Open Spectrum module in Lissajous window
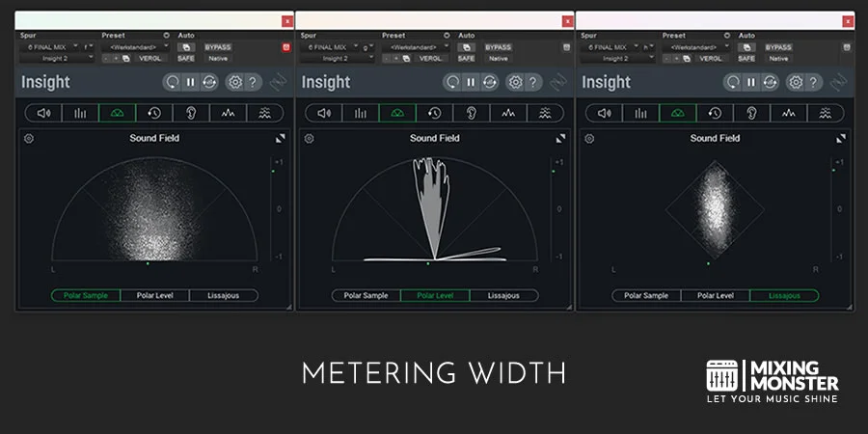 click(x=788, y=113)
